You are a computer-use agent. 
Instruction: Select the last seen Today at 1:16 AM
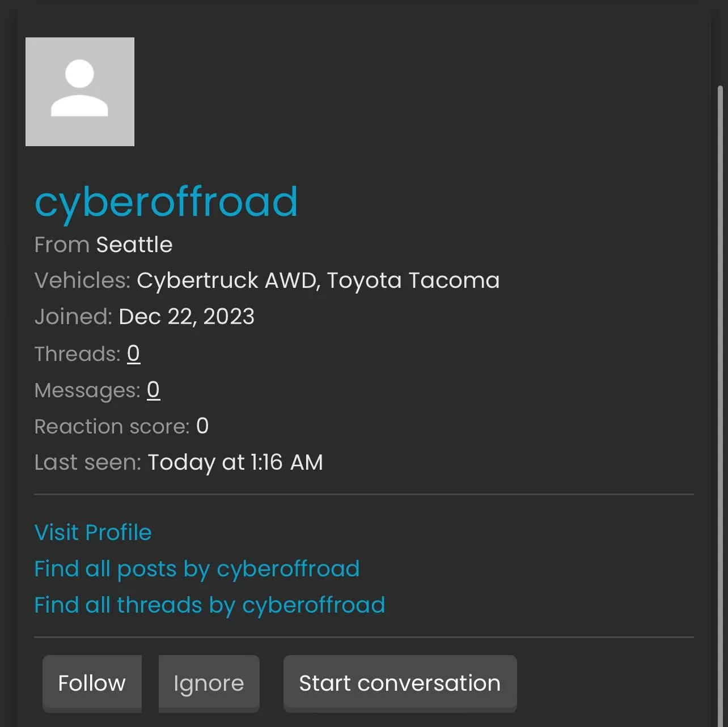click(x=235, y=462)
